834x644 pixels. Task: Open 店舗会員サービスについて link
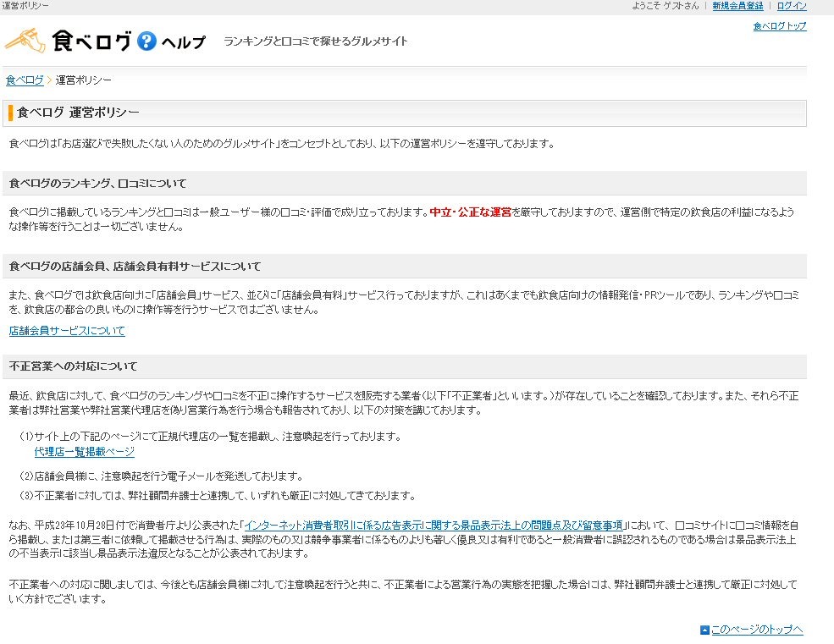point(67,331)
